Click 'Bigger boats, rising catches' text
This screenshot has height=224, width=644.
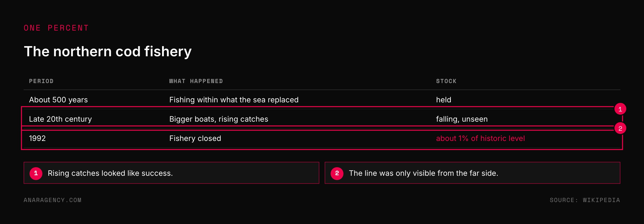(x=219, y=119)
